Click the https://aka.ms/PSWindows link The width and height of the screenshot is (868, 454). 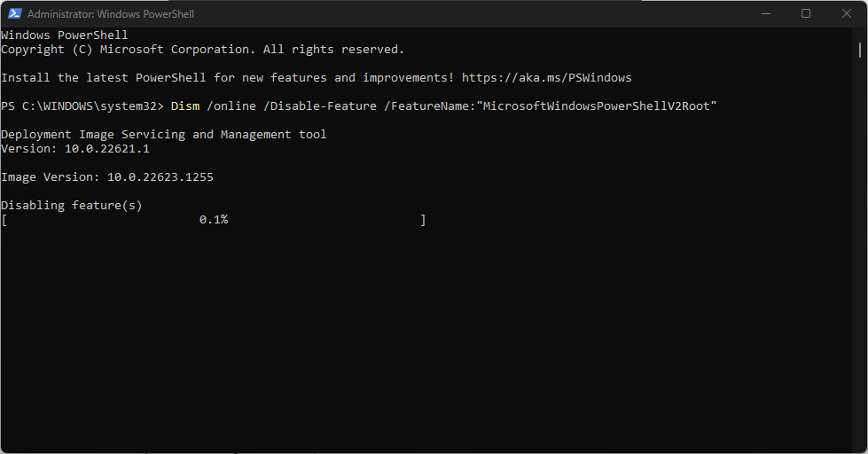click(x=546, y=77)
